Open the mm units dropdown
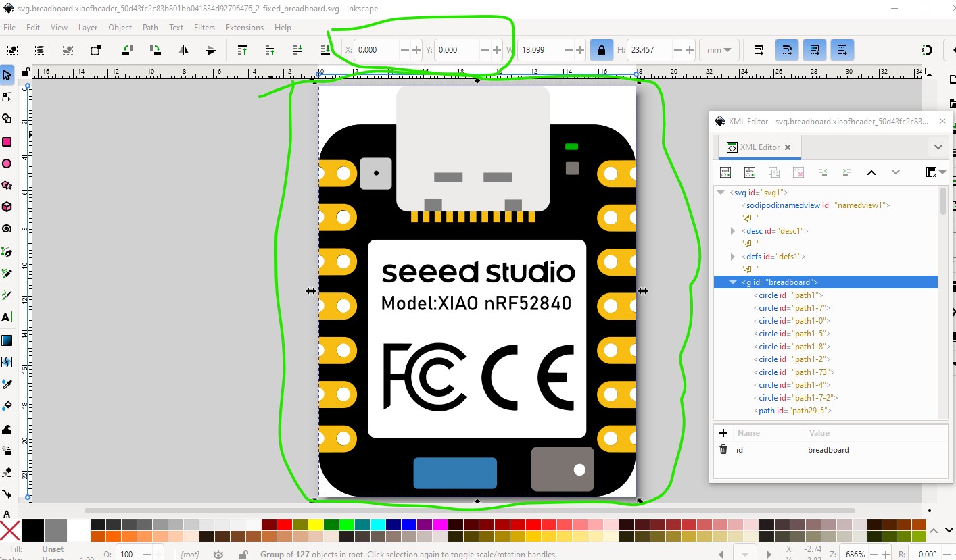Screen dimensions: 956x560 [x=719, y=50]
